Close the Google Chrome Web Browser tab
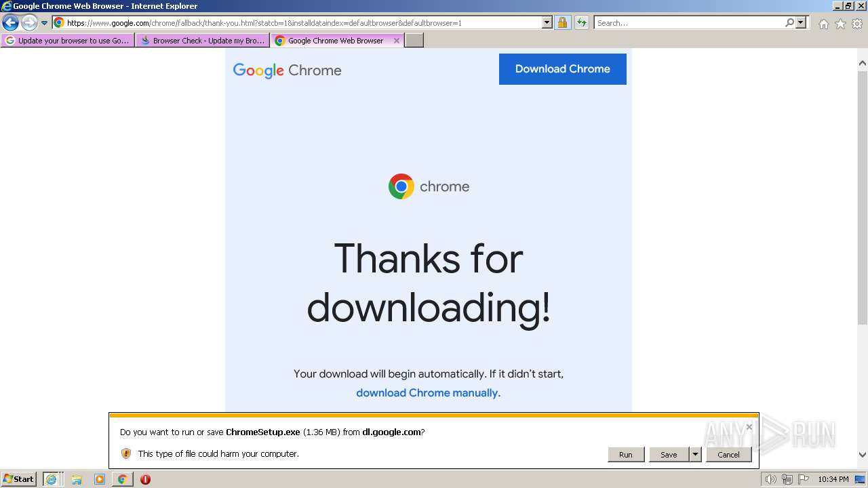 pyautogui.click(x=397, y=41)
